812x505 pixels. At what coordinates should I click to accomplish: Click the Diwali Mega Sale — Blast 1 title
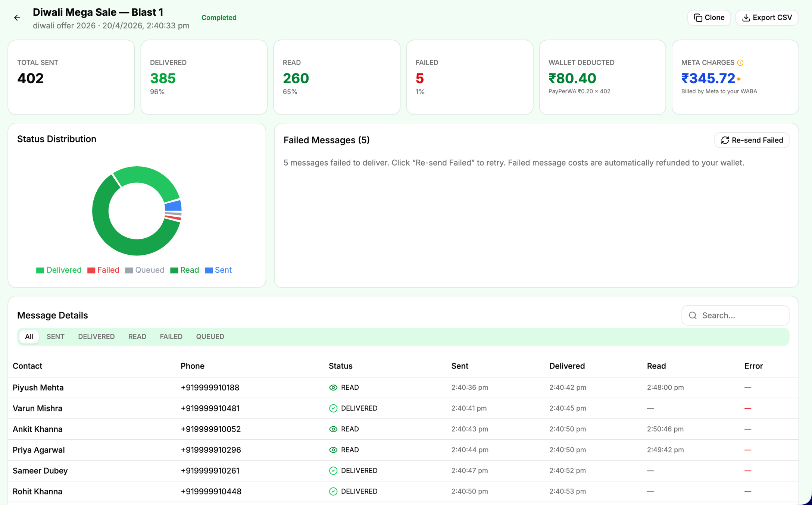pos(98,12)
